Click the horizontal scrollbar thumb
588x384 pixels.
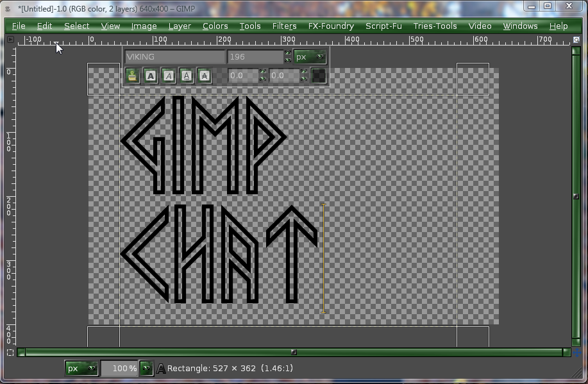pos(294,353)
